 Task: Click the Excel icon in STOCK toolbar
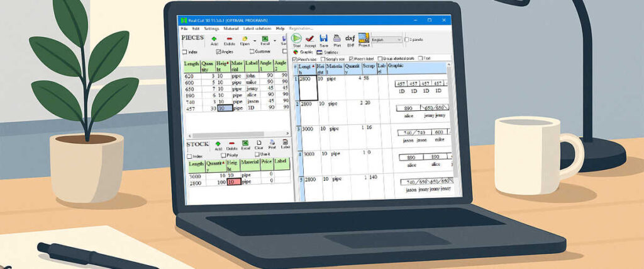[x=245, y=143]
